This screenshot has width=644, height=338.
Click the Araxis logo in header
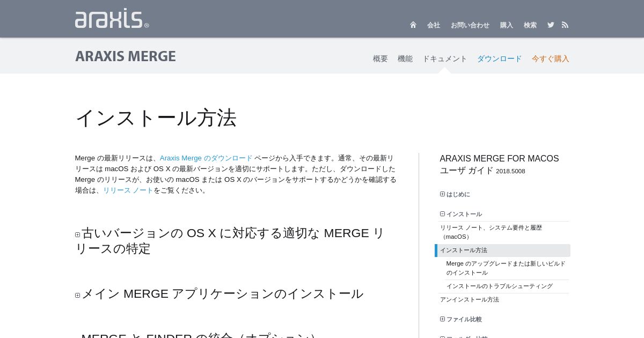(x=112, y=18)
